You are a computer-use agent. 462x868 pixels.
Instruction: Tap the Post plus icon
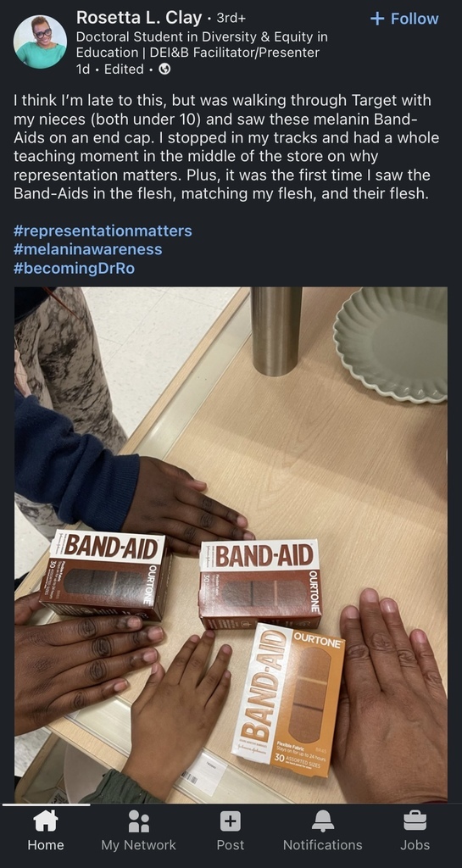point(231,821)
